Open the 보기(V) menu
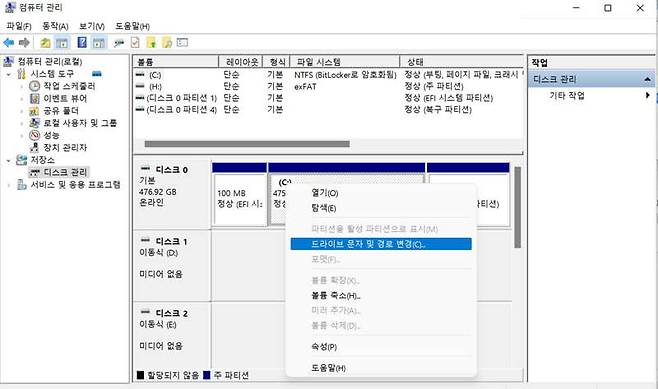 [x=91, y=26]
